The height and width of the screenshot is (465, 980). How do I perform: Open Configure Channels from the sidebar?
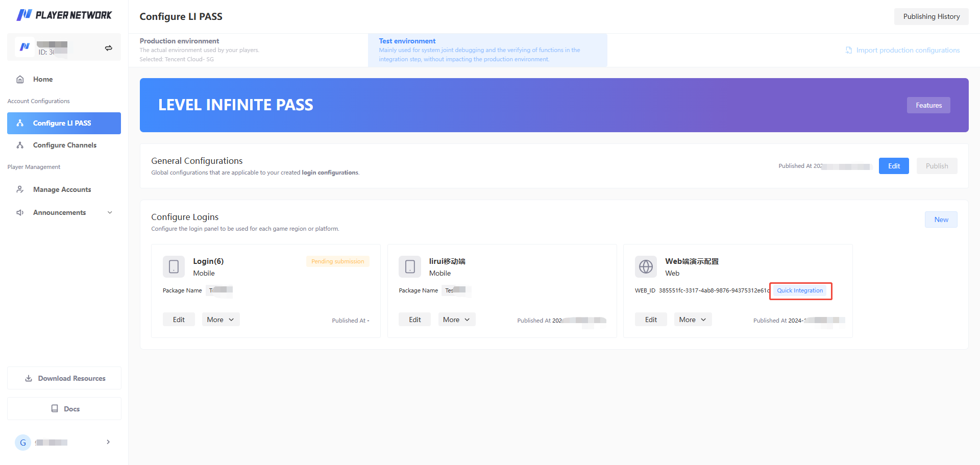coord(64,145)
